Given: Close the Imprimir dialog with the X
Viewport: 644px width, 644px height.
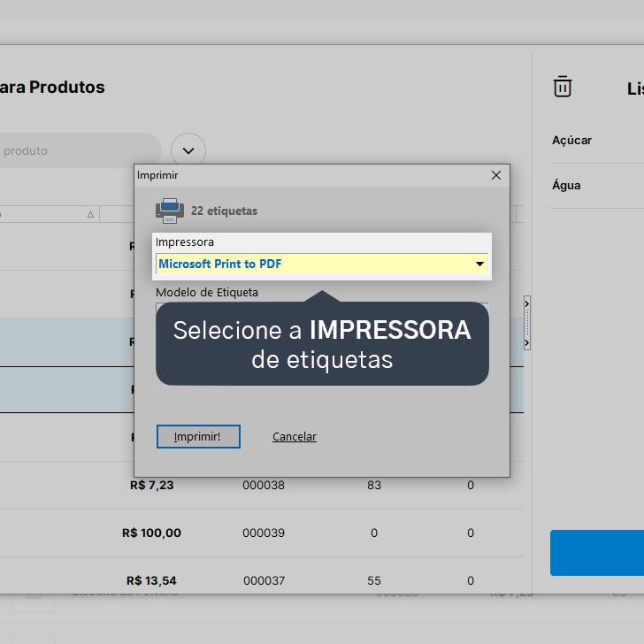Looking at the screenshot, I should tap(496, 175).
